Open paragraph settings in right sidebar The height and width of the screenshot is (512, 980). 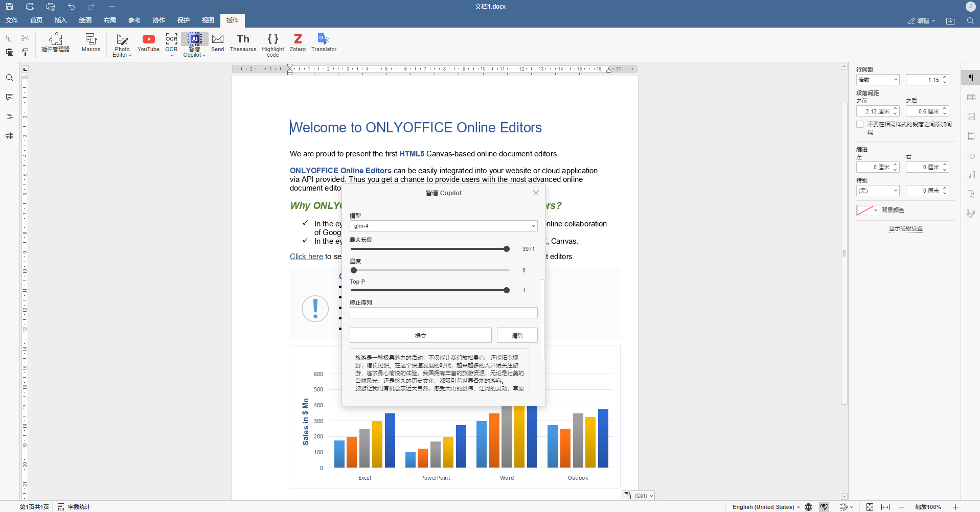point(971,78)
